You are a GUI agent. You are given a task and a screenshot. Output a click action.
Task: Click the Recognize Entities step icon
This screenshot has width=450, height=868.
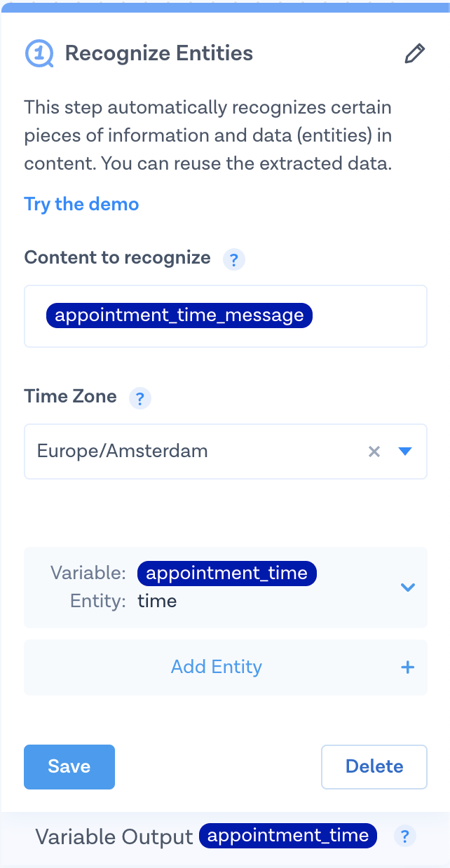click(39, 53)
